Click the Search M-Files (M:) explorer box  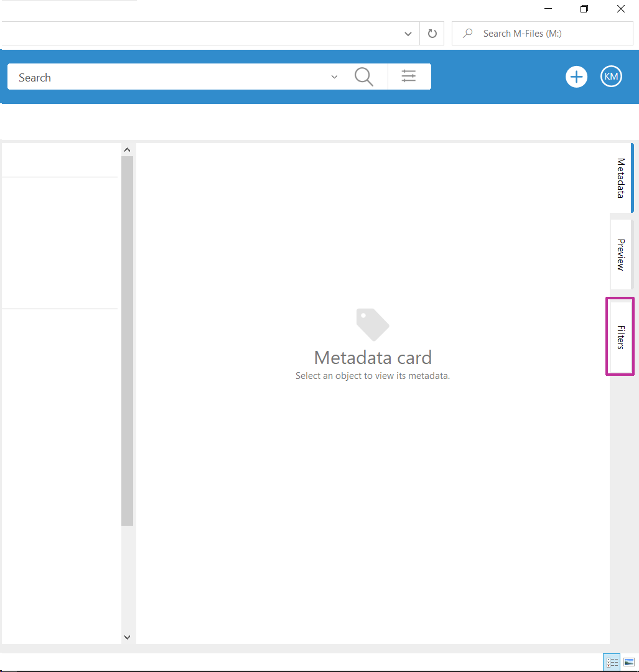pos(542,34)
